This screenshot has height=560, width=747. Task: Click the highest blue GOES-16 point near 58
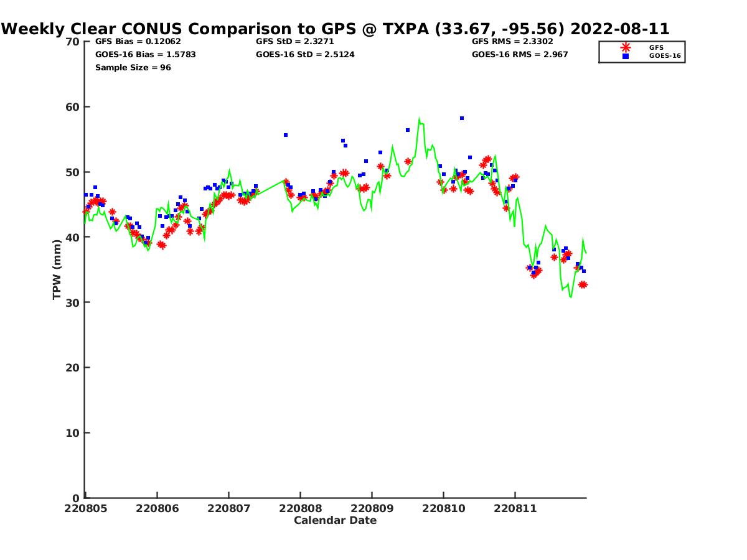[462, 118]
